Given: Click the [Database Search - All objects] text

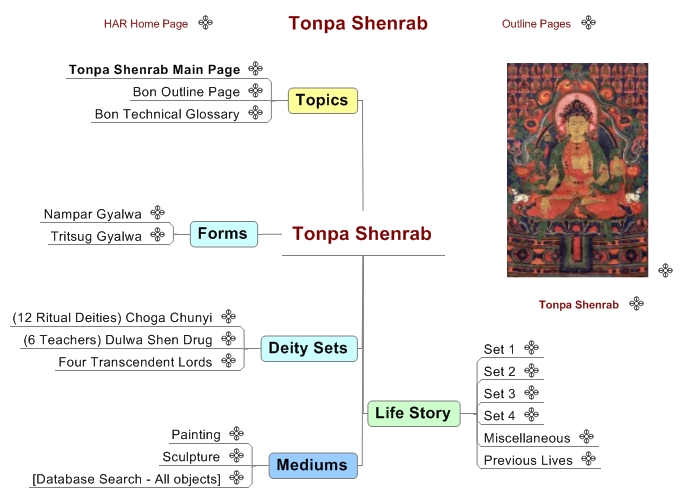Looking at the screenshot, I should click(x=126, y=479).
